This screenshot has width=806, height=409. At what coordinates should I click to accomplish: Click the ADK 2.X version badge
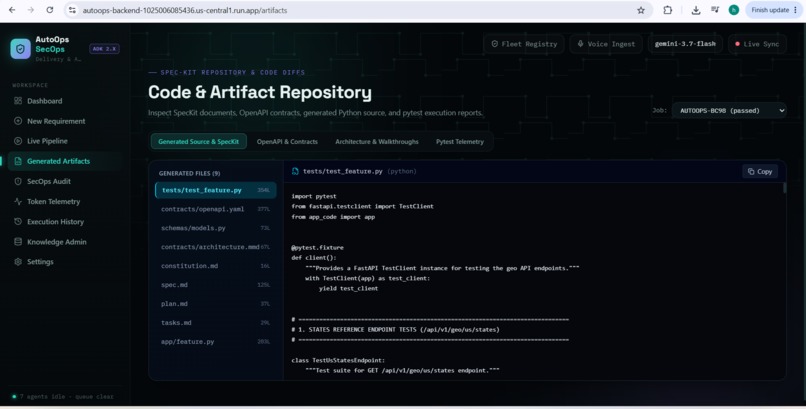(x=104, y=49)
